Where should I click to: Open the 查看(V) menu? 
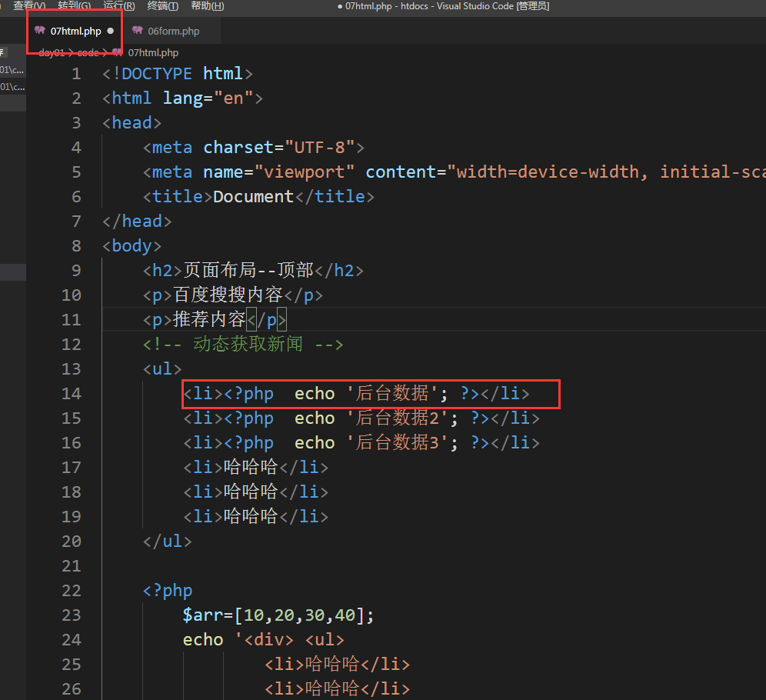pos(28,6)
